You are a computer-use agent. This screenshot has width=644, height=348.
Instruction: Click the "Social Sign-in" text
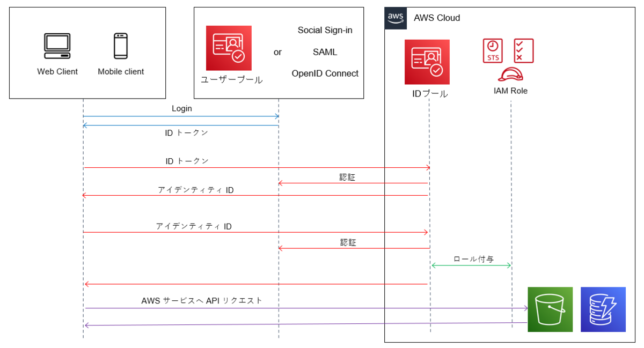click(325, 30)
